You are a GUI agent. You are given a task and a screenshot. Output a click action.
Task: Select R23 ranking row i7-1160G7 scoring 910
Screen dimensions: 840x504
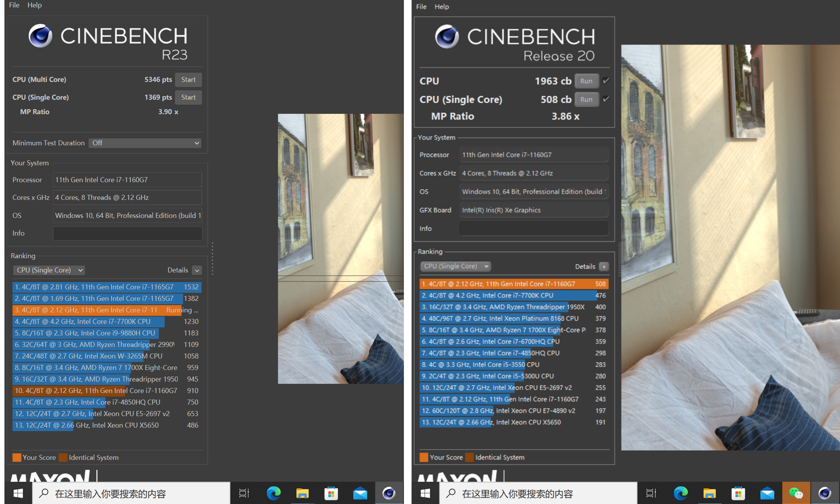tap(107, 391)
